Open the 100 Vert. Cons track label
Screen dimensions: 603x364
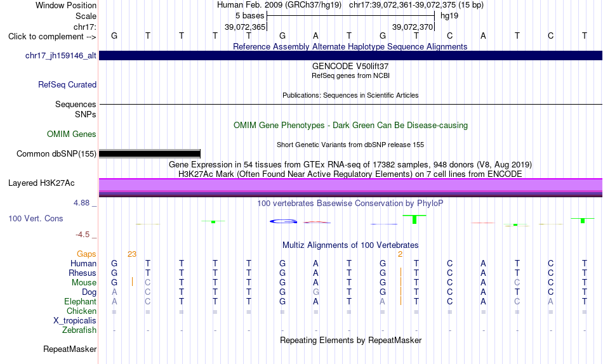[x=36, y=218]
